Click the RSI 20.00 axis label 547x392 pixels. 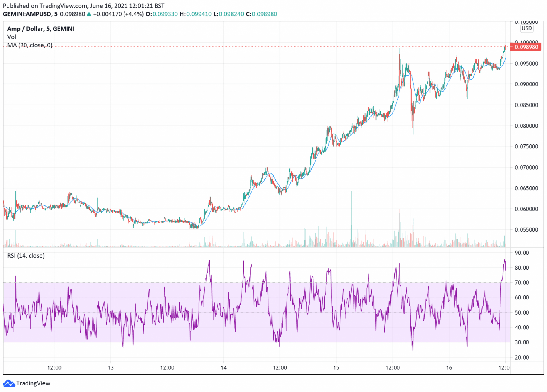point(522,358)
